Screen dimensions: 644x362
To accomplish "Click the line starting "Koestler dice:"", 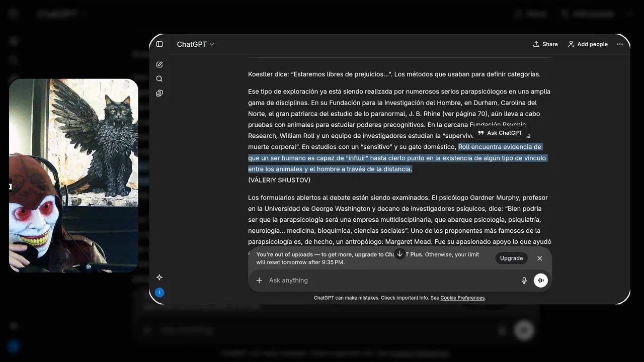I will tap(394, 74).
